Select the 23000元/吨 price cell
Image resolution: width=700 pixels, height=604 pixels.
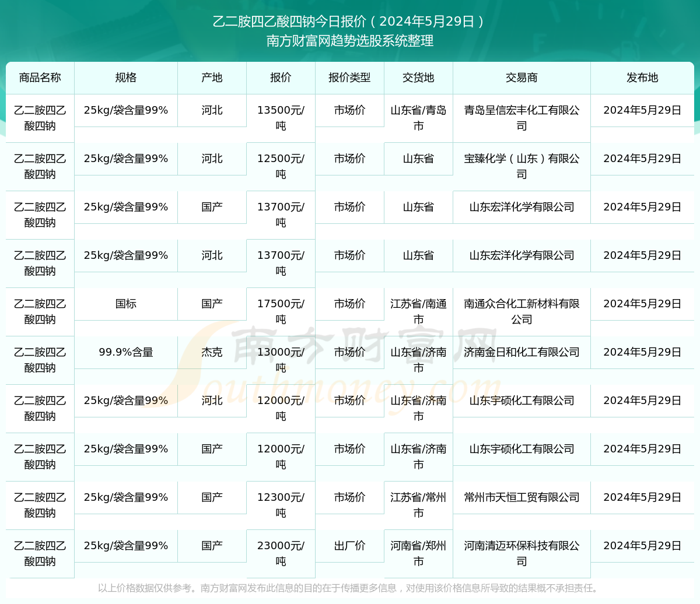coord(281,554)
